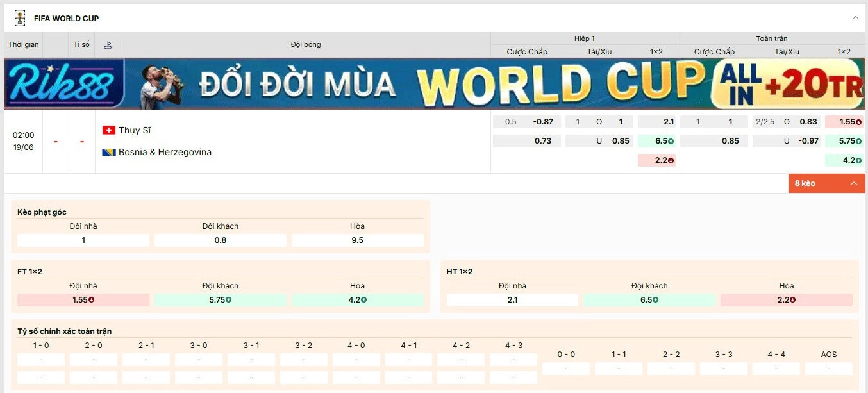Pick first-half handicap odds 0.73

(527, 141)
